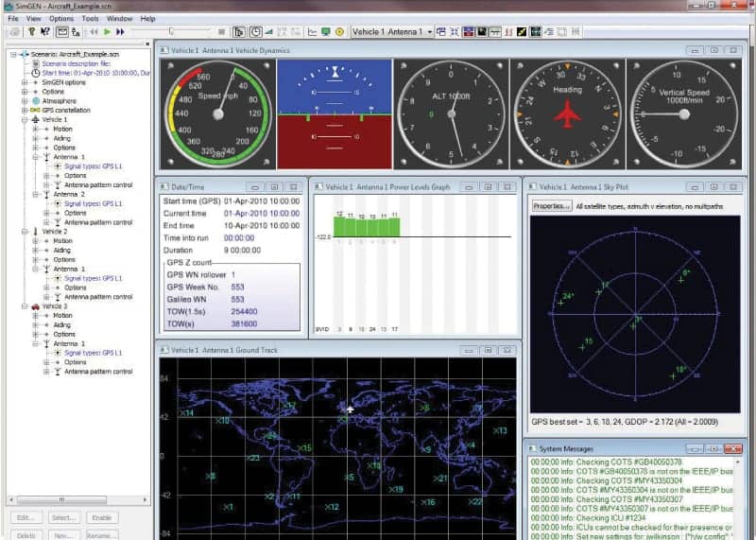Select Antenna 2 under Vehicle 1

click(68, 195)
